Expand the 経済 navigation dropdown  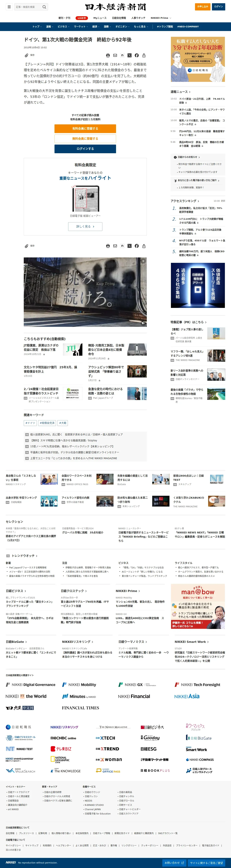(x=96, y=27)
